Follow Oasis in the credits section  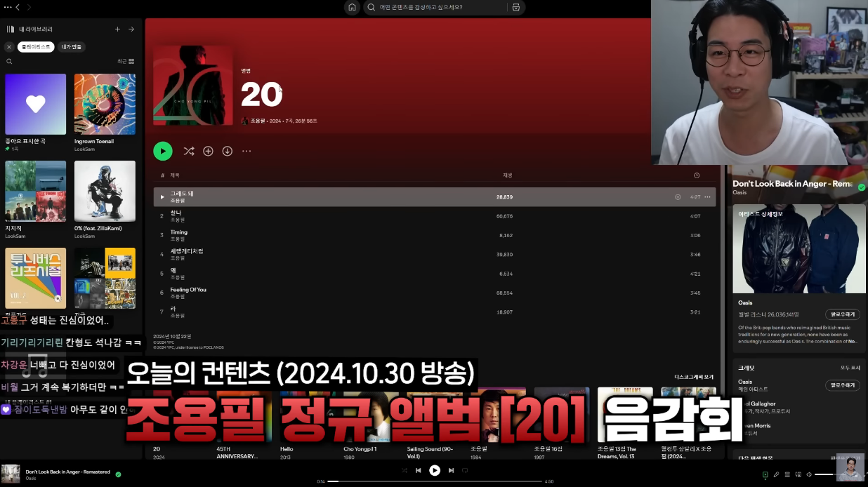[x=842, y=385]
